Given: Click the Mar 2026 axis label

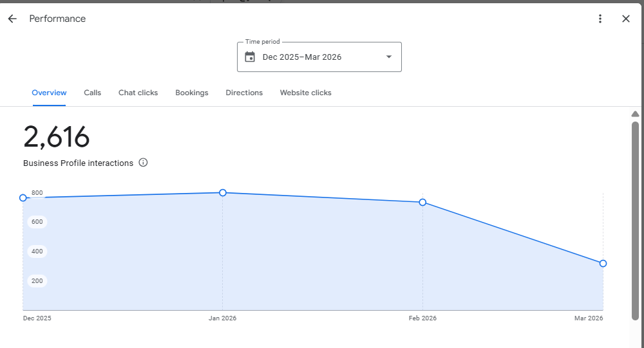Looking at the screenshot, I should tap(589, 318).
